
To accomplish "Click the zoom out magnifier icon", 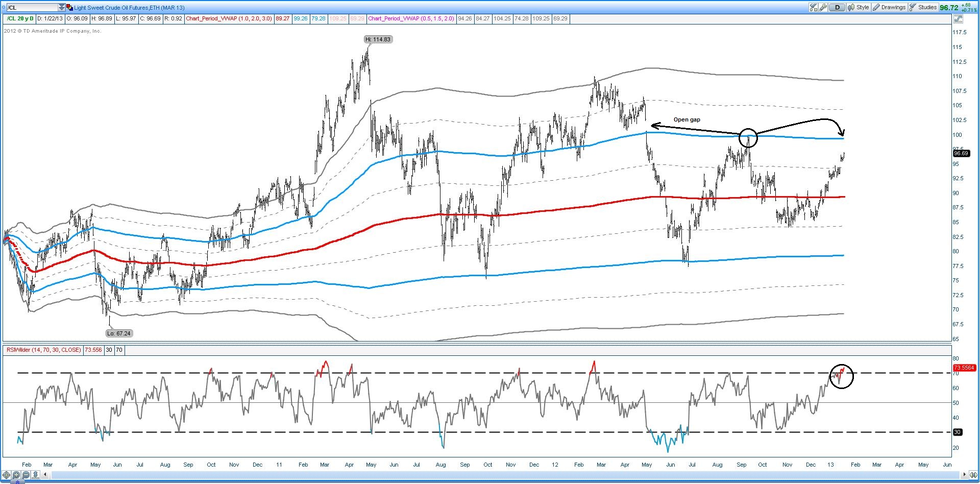I will tap(26, 475).
